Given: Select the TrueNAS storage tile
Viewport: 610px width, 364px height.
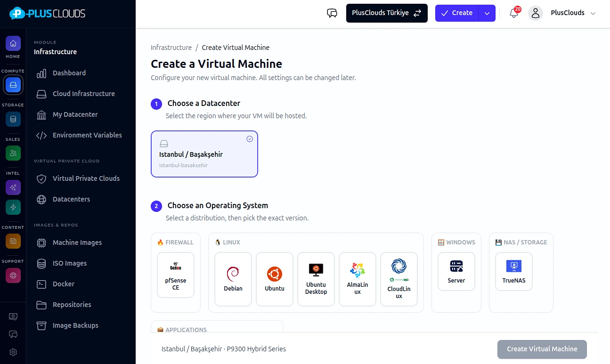Looking at the screenshot, I should coord(514,271).
